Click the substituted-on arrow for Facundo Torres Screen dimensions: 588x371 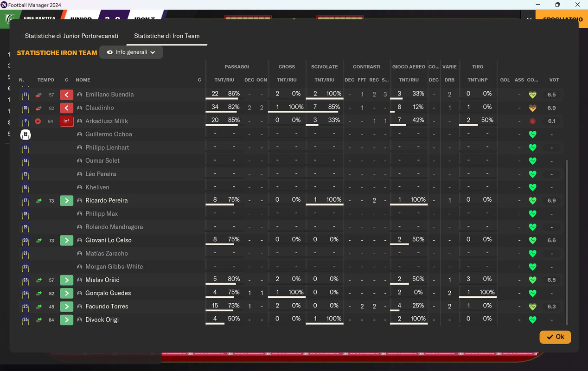[x=67, y=307]
